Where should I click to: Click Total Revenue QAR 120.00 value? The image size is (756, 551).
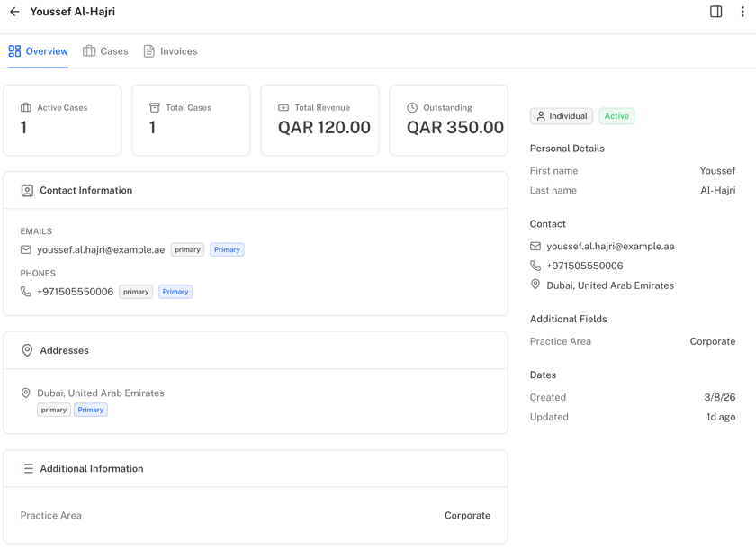[325, 127]
